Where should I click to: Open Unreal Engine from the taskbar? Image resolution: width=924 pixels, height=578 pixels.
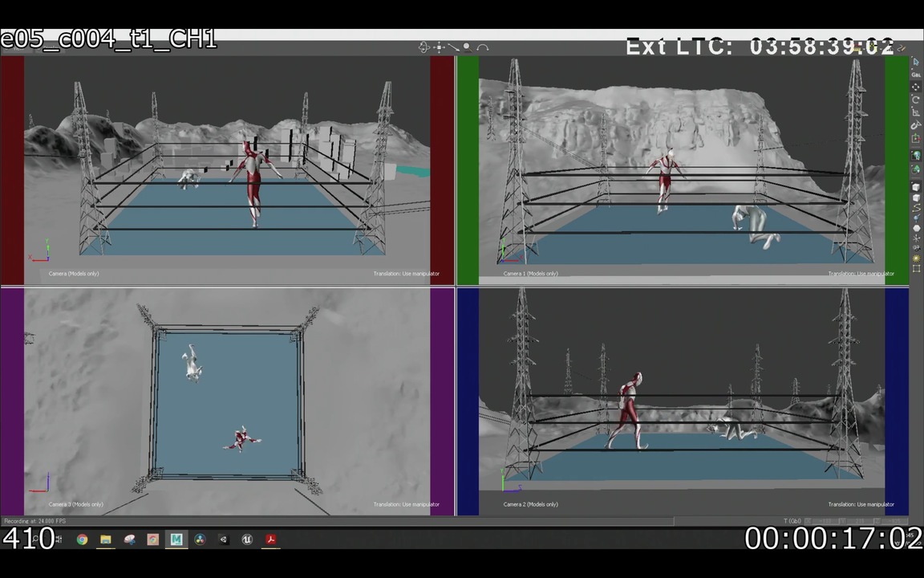[x=247, y=539]
